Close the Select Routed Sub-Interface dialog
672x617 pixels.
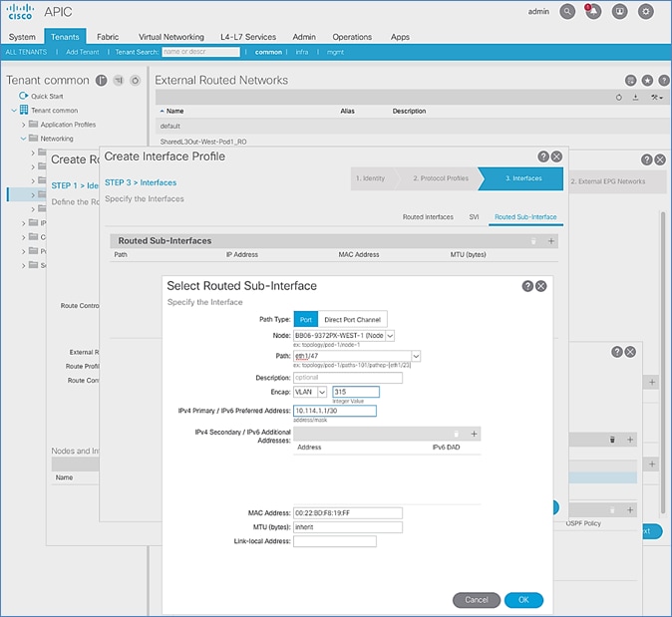click(541, 286)
